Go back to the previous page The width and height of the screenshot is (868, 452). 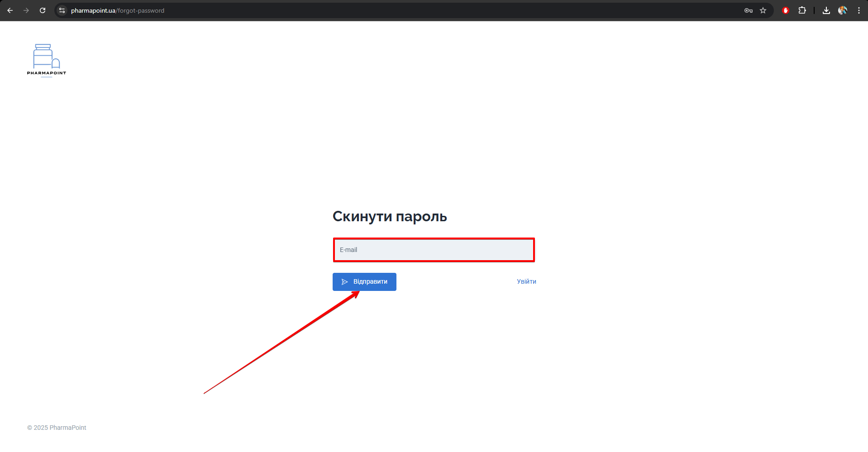pos(10,10)
